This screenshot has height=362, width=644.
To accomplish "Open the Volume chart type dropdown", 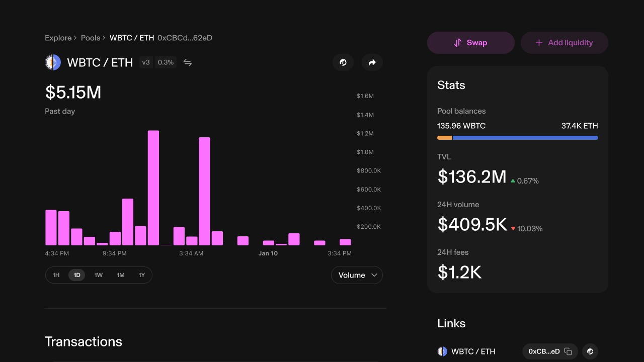I will point(357,275).
